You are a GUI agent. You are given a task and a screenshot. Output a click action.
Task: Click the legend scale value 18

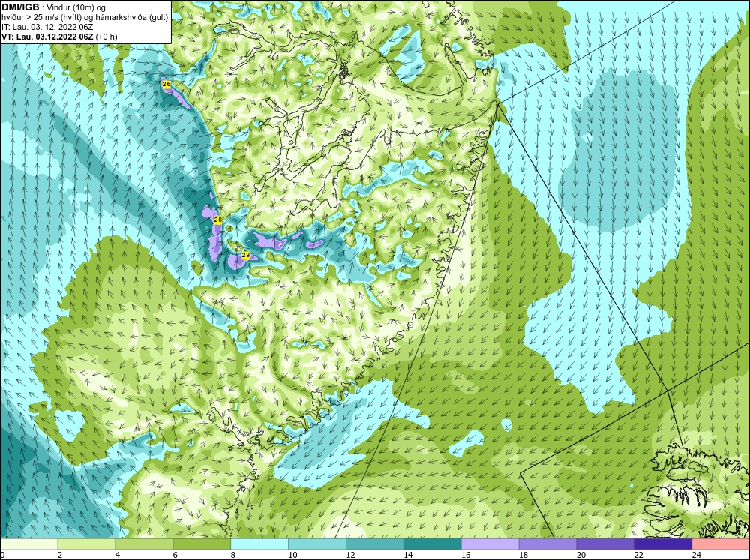point(523,555)
